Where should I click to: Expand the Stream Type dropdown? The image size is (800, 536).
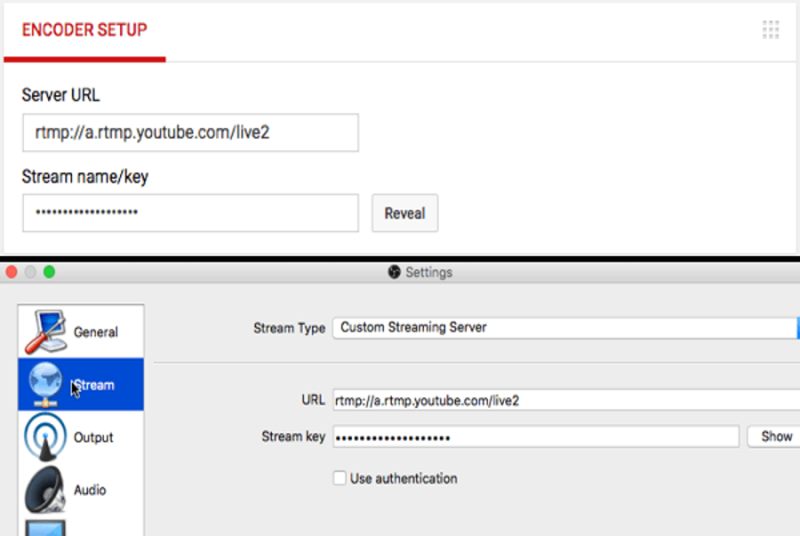click(x=566, y=327)
